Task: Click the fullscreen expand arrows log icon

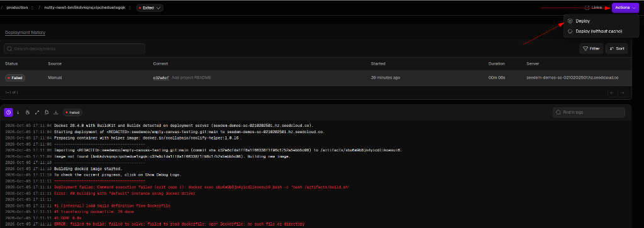Action: [37, 112]
